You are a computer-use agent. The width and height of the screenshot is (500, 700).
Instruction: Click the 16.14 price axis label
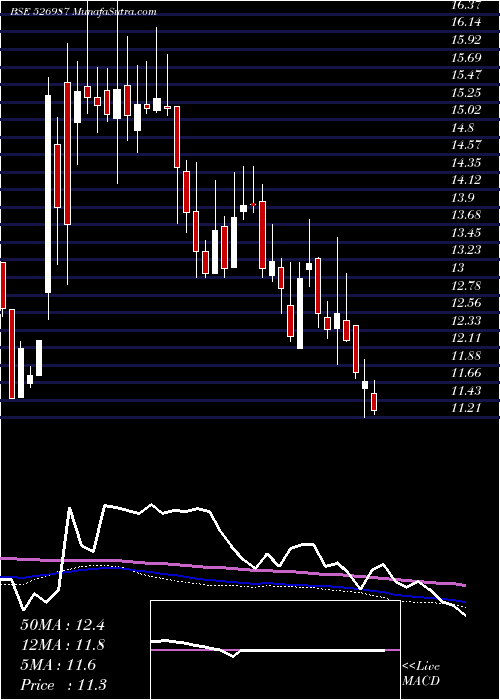click(x=465, y=22)
